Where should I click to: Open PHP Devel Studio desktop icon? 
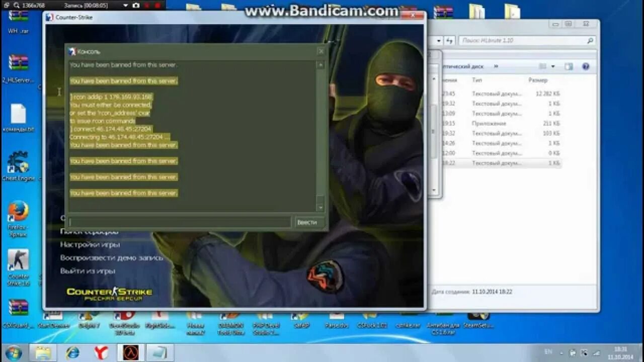point(265,323)
